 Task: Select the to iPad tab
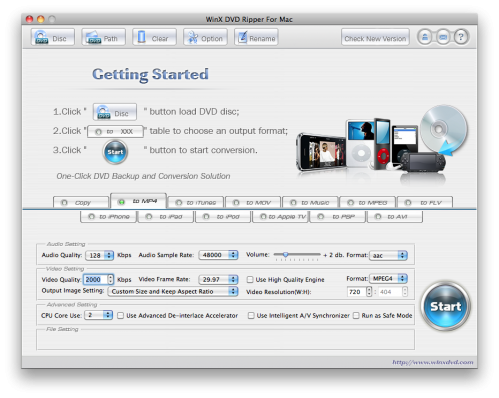(166, 217)
